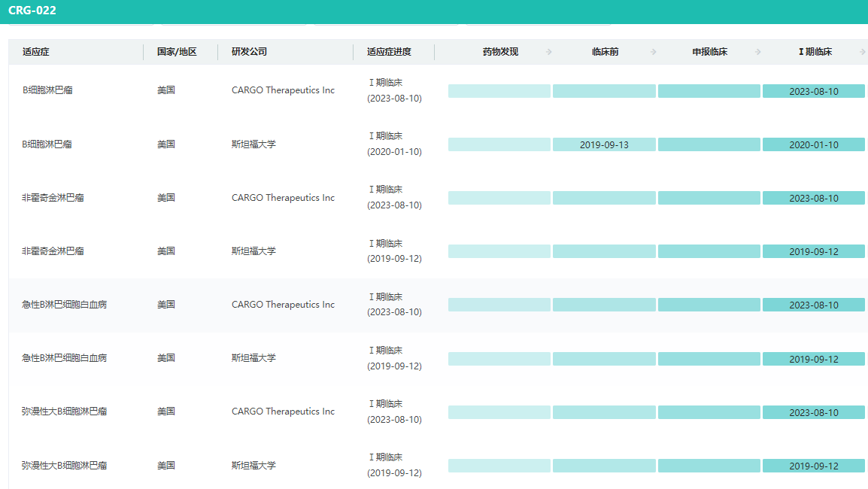Viewport: 868px width, 489px height.
Task: Click 申报临床 bar segment in CARGO 急性B淋巴细胞白血病 row
Action: coord(709,305)
